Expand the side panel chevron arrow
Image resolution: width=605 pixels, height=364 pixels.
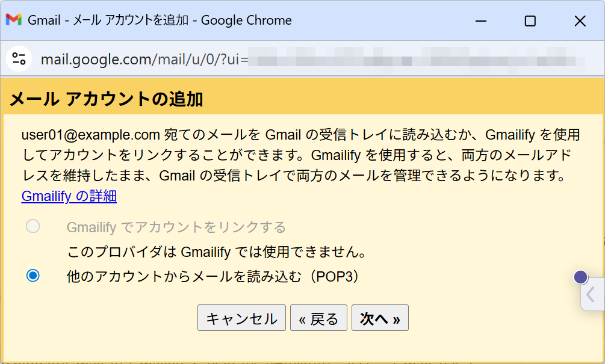(x=591, y=295)
